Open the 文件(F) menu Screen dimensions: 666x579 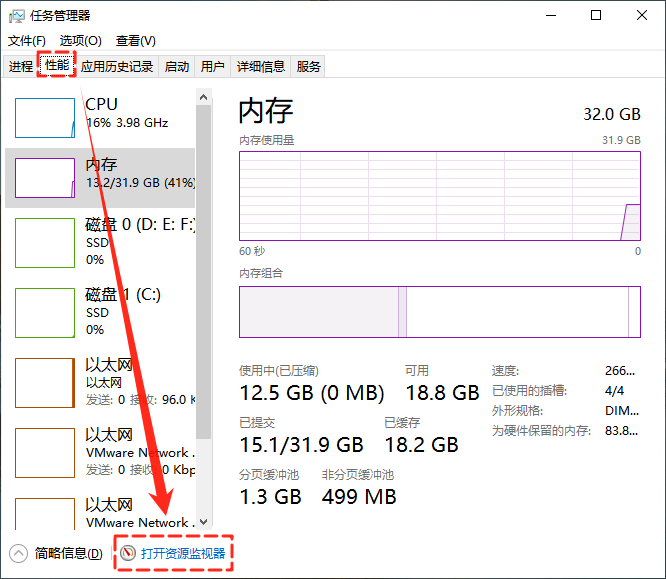(28, 41)
